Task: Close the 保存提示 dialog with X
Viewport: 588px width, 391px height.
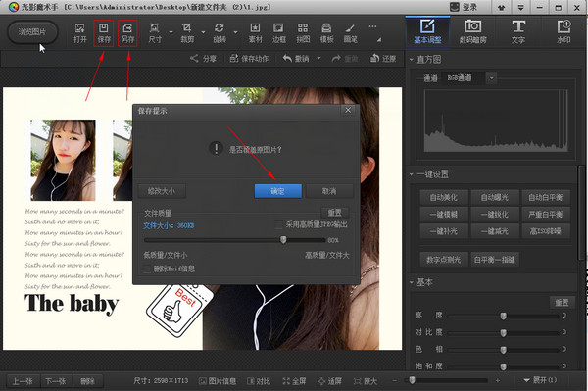Action: click(348, 110)
